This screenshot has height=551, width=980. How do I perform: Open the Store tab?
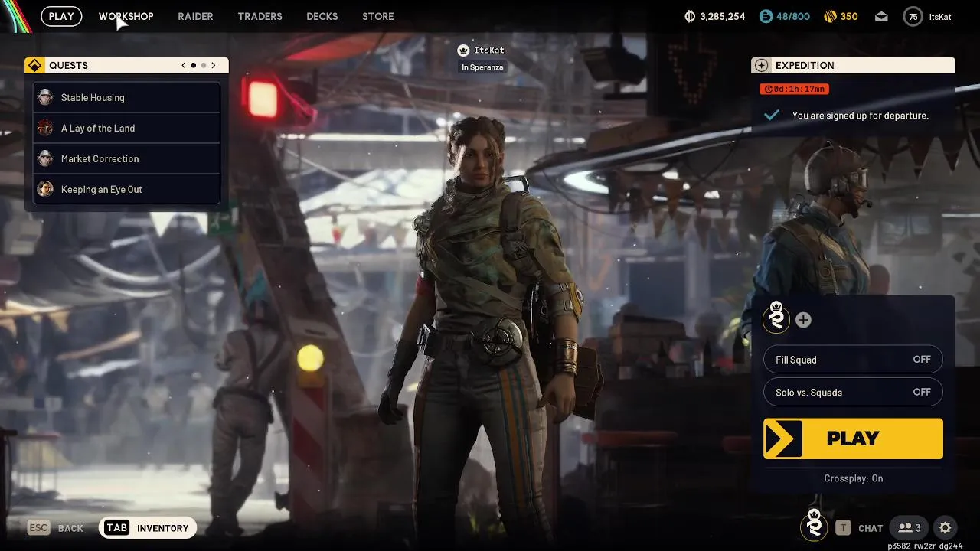378,16
